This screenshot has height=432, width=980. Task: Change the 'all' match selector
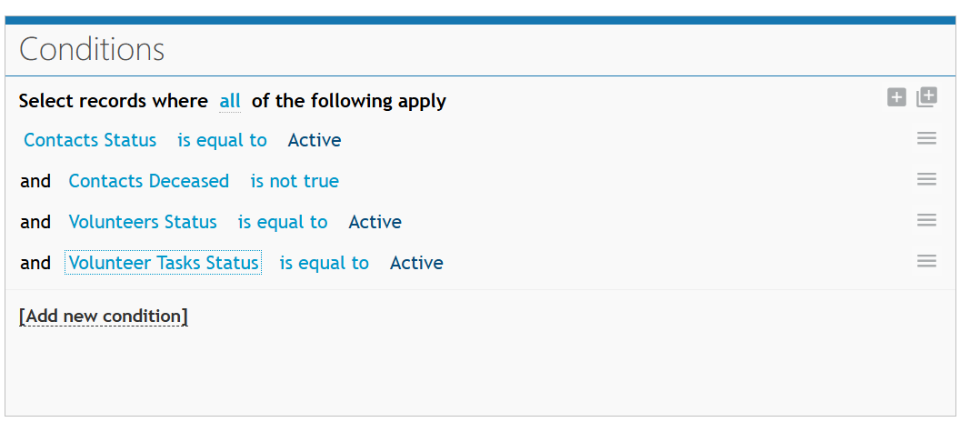click(230, 101)
